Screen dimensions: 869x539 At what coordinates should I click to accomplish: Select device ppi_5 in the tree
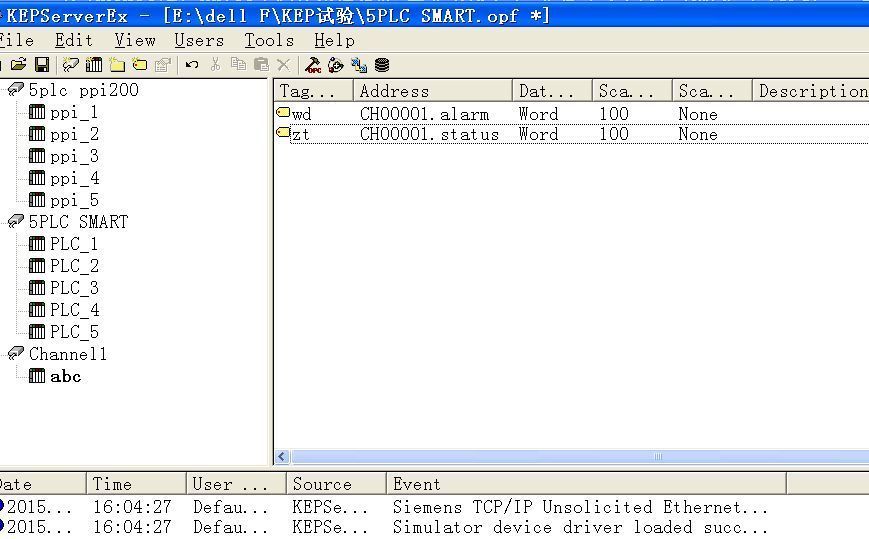pos(74,200)
